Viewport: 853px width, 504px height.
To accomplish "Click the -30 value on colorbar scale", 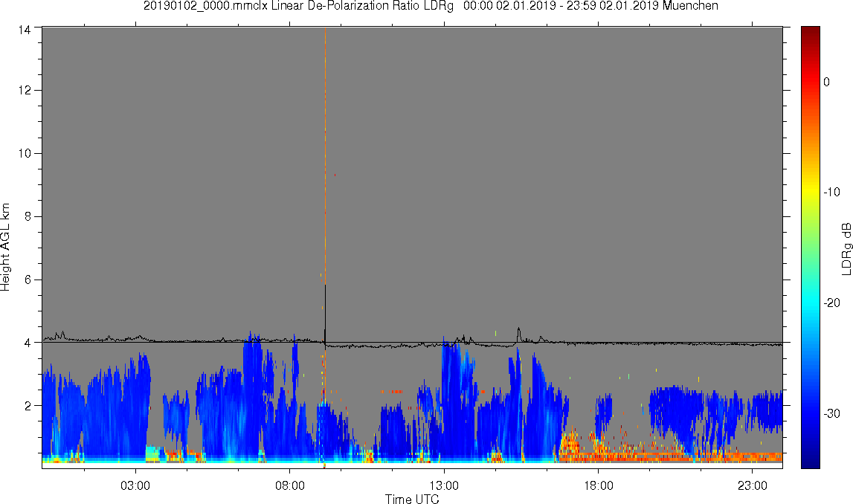I will [831, 414].
